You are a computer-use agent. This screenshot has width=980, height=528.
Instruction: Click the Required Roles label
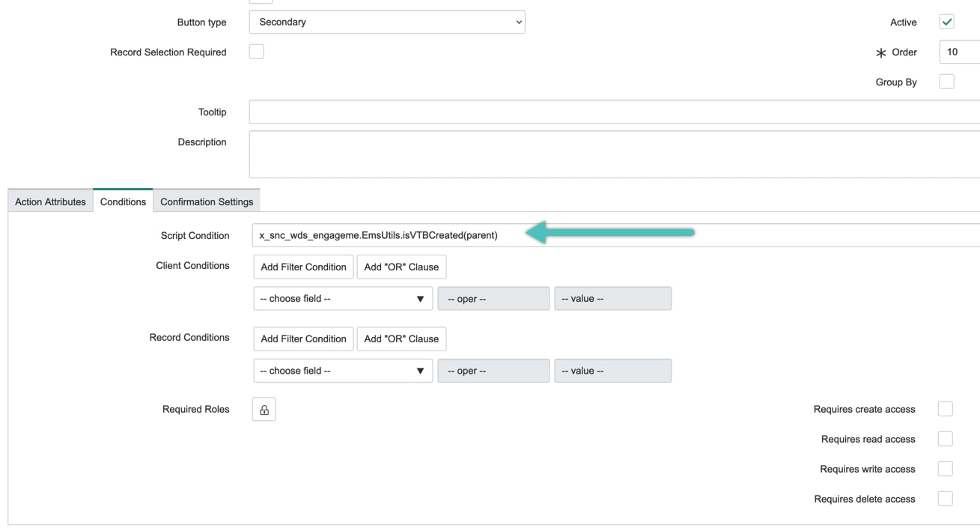[x=195, y=409]
